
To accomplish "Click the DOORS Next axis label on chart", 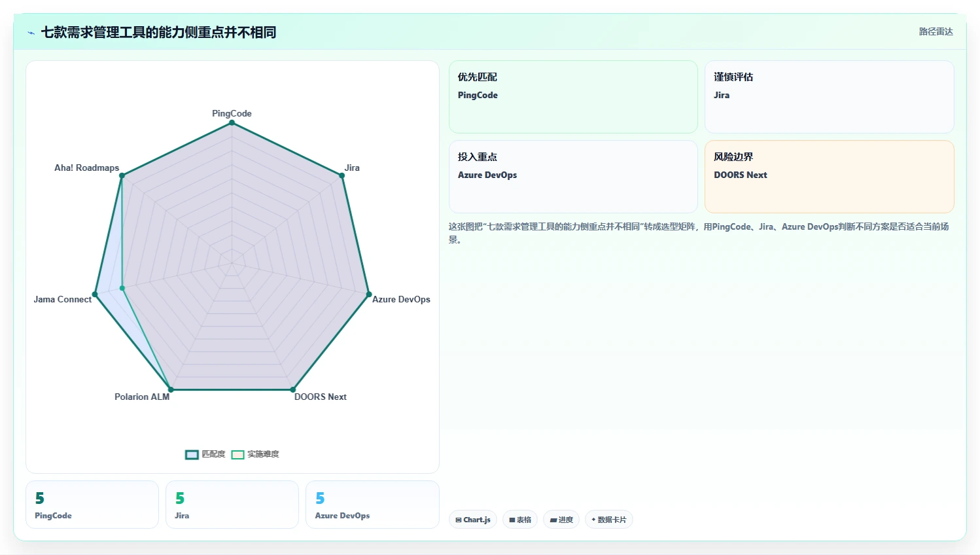I will (321, 397).
